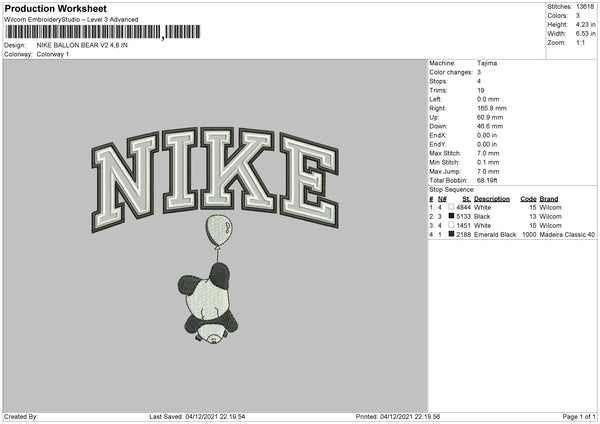Click the Colorway 1 value
600x424 pixels.
pyautogui.click(x=53, y=54)
